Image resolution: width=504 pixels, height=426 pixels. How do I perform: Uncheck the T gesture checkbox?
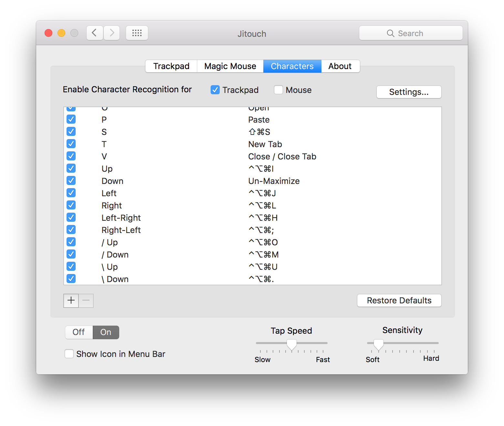click(71, 144)
